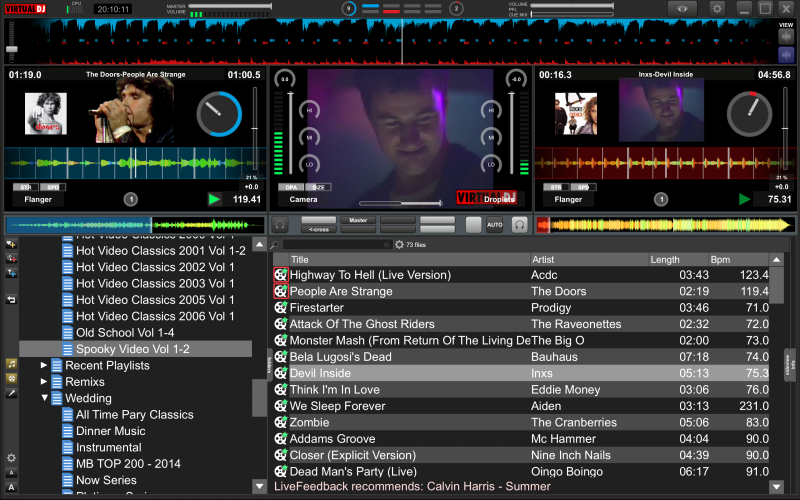Adjust the video crossfader slider
This screenshot has width=800, height=500.
click(x=401, y=203)
